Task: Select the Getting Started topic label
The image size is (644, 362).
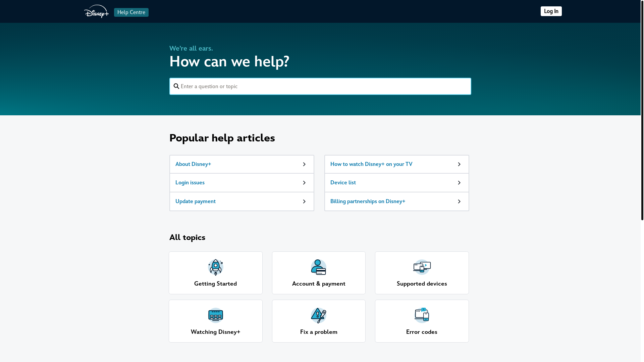Action: point(216,284)
